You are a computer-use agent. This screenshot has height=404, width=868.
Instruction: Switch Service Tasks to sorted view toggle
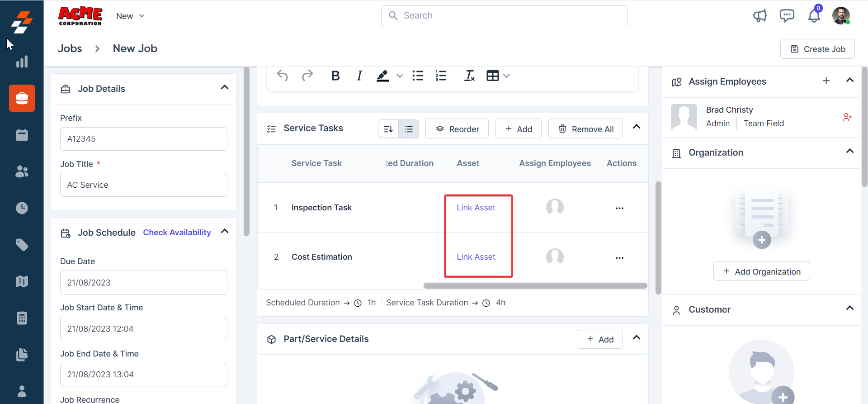(388, 129)
